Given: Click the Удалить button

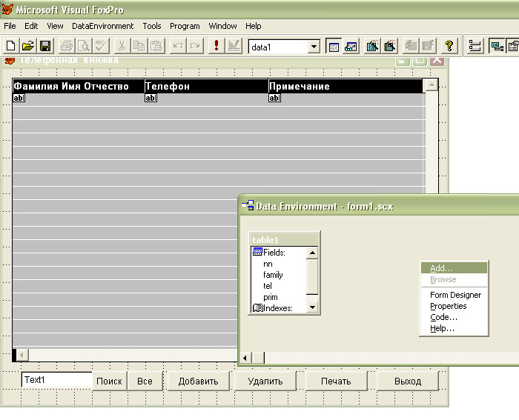Looking at the screenshot, I should pyautogui.click(x=265, y=381).
